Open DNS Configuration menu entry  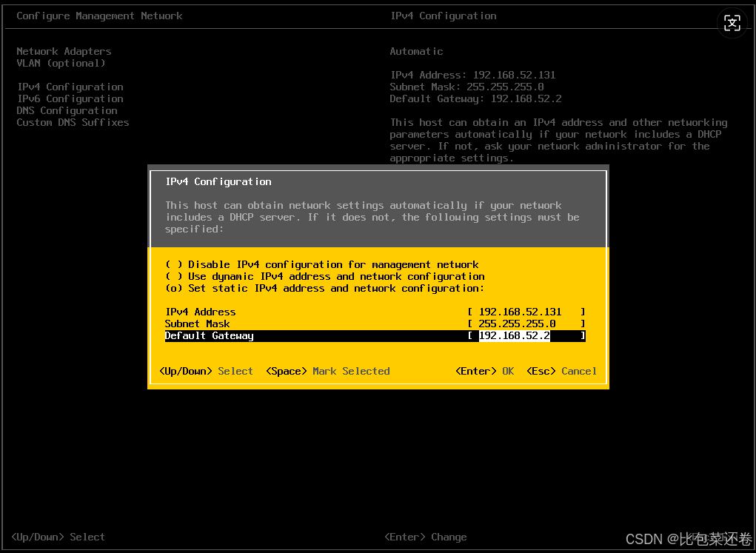[67, 110]
